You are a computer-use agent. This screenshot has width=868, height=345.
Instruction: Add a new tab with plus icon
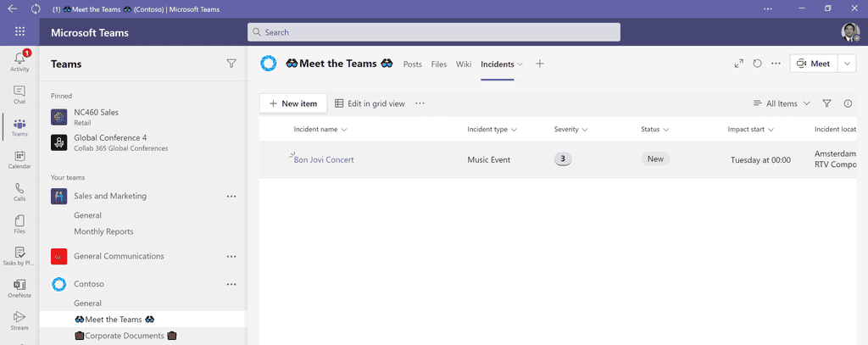tap(540, 64)
